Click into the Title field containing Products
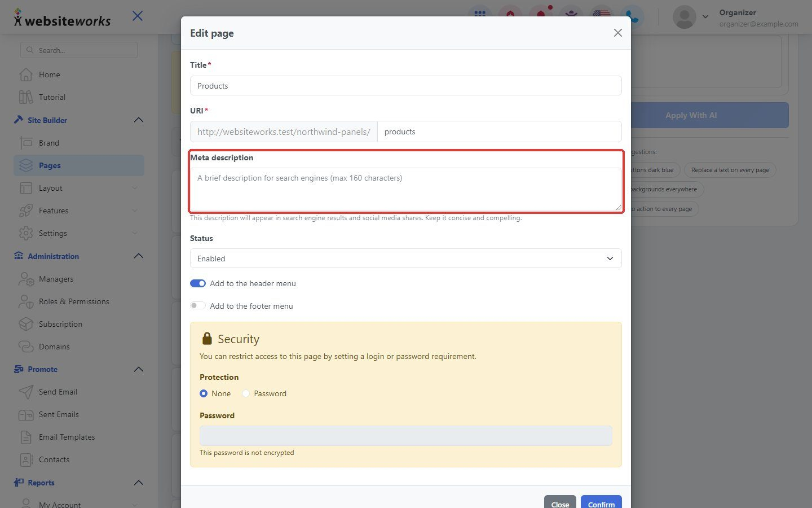Image resolution: width=812 pixels, height=508 pixels. tap(406, 86)
